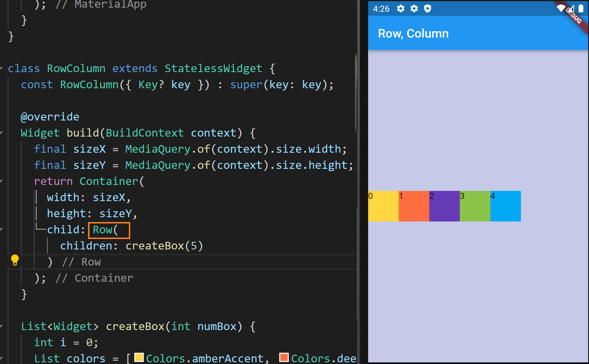Click the orange box labeled 1
The height and width of the screenshot is (364, 589).
[414, 206]
